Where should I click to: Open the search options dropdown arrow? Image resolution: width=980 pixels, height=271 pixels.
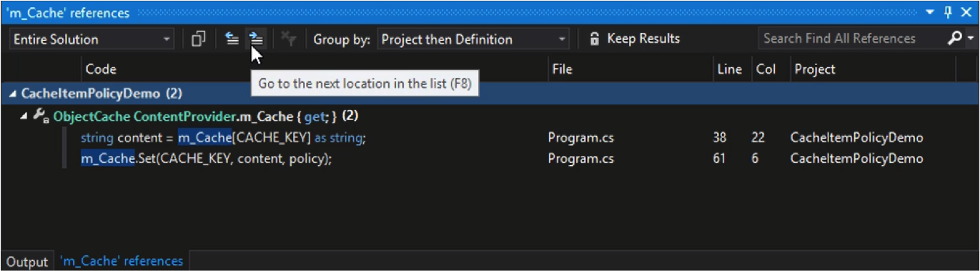click(x=971, y=39)
